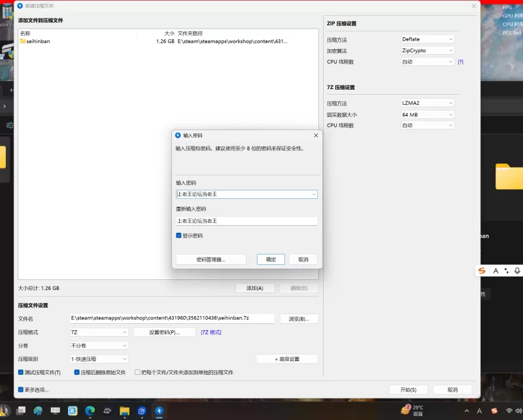Focus the 重新输入密码 field
Image resolution: width=523 pixels, height=420 pixels.
coord(246,221)
